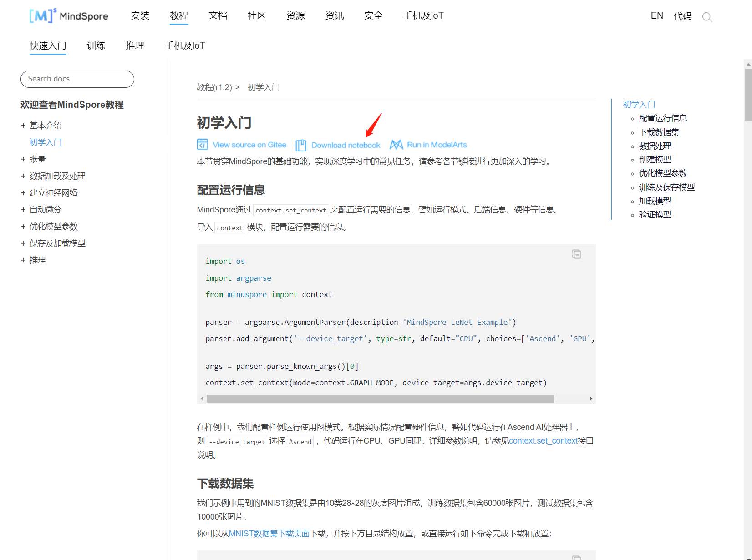Open 初学入门 in the left sidebar
Viewport: 752px width, 560px height.
[46, 142]
